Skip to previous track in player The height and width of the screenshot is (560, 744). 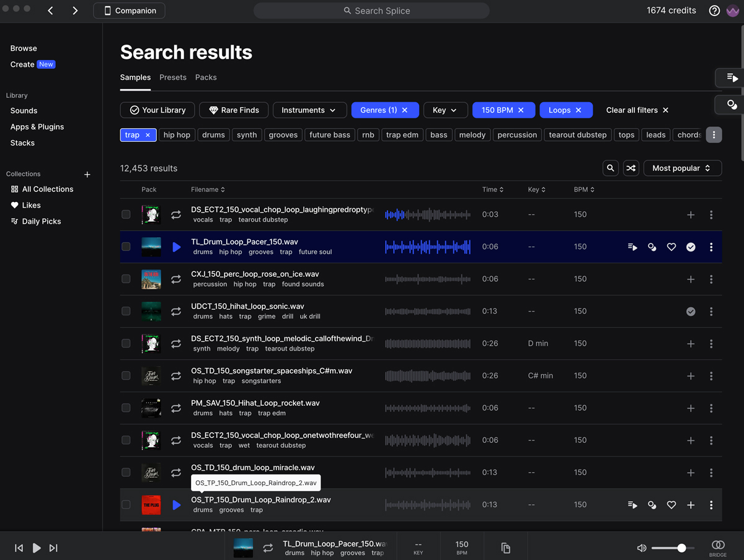[19, 548]
